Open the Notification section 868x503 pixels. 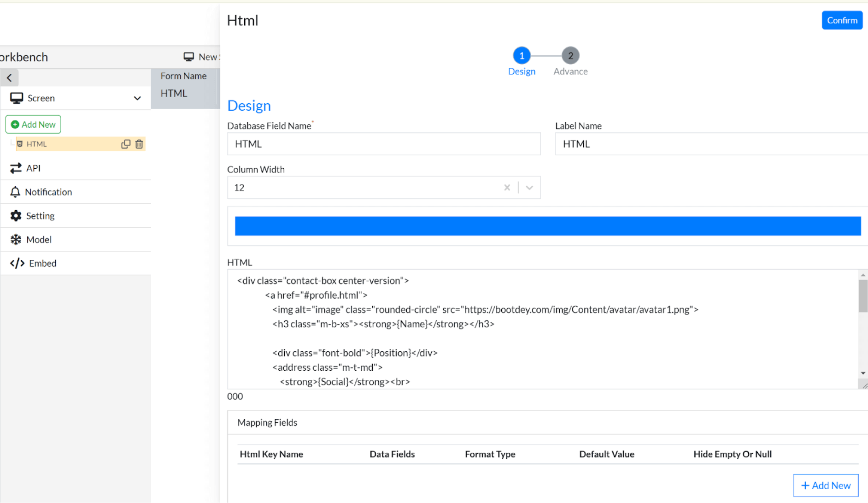click(48, 192)
